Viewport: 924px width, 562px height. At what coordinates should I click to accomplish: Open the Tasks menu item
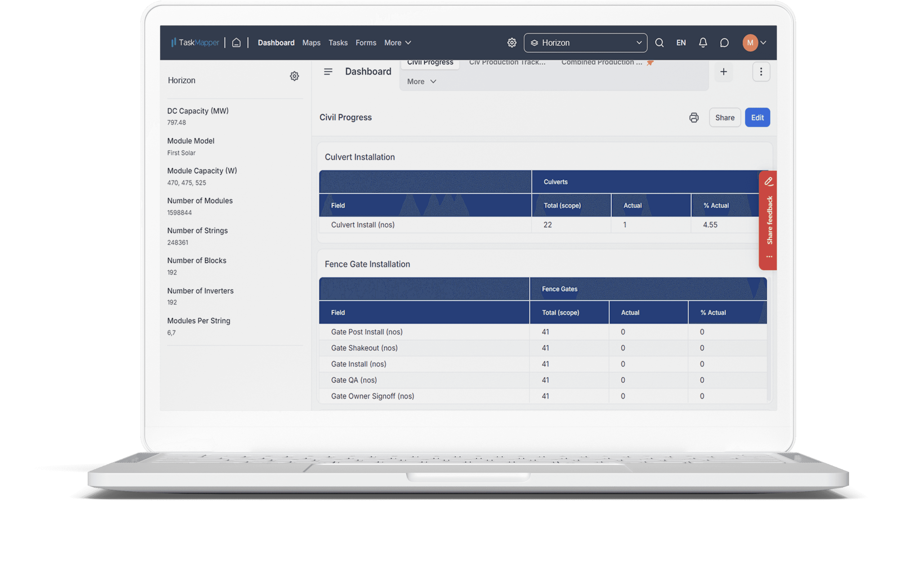tap(338, 43)
